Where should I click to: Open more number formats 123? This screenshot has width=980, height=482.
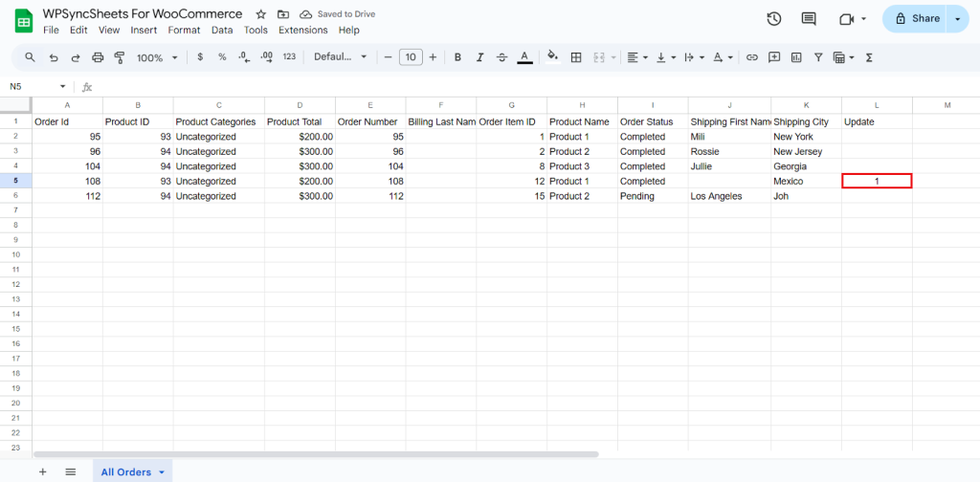tap(289, 56)
